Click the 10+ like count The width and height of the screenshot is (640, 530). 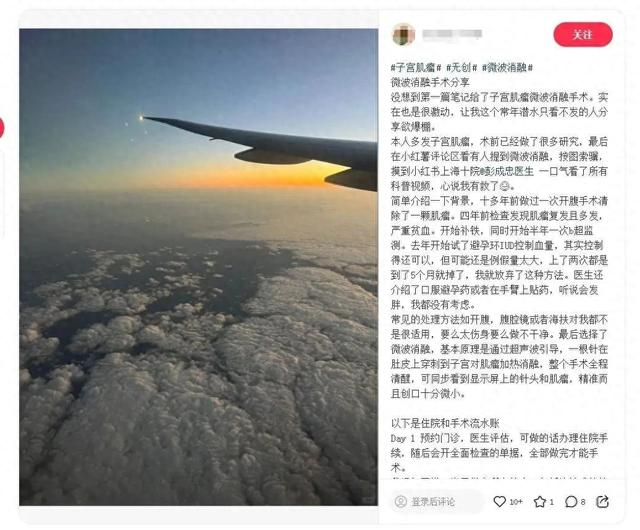(x=516, y=502)
